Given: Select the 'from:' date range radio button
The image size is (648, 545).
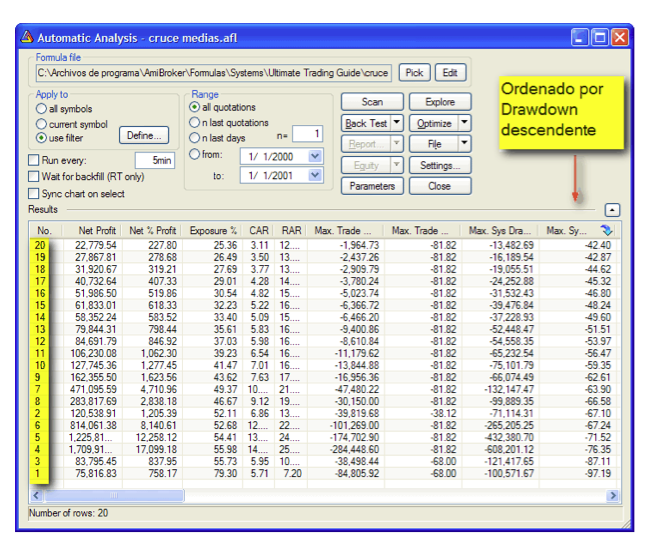Looking at the screenshot, I should [194, 154].
